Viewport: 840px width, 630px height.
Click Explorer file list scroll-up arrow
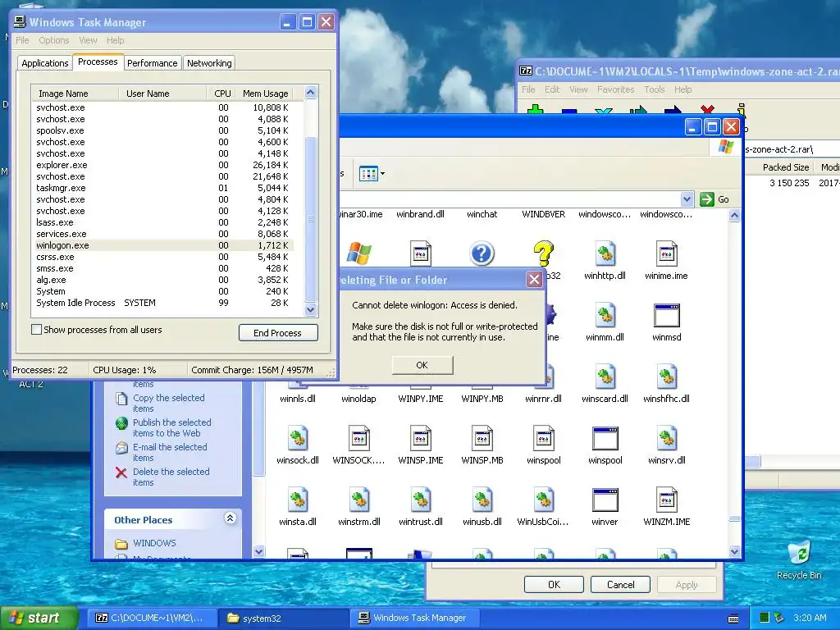point(734,216)
